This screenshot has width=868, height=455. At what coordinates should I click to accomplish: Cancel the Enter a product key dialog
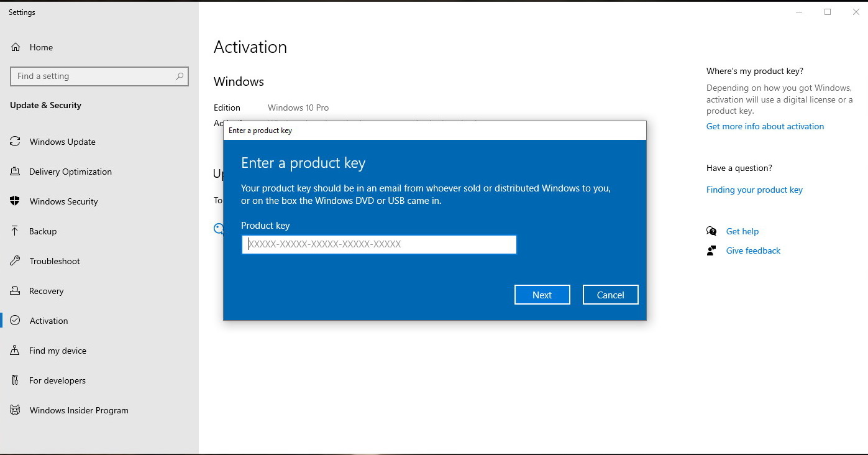(611, 295)
